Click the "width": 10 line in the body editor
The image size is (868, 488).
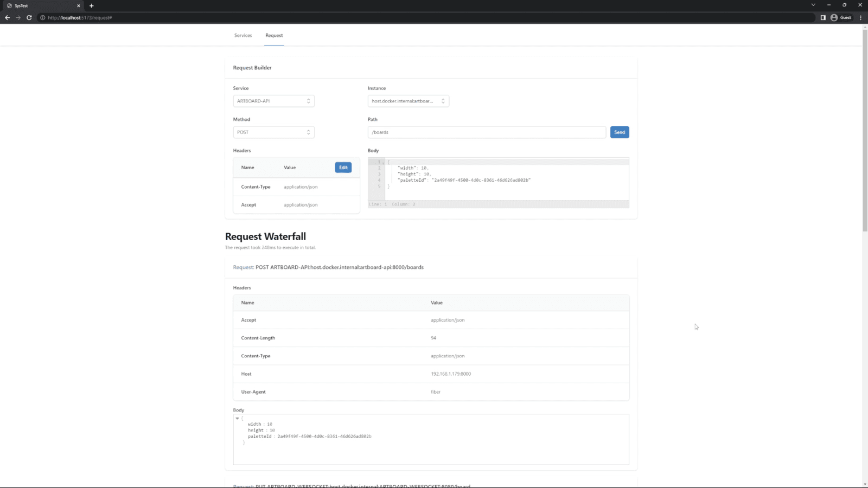[x=413, y=168]
